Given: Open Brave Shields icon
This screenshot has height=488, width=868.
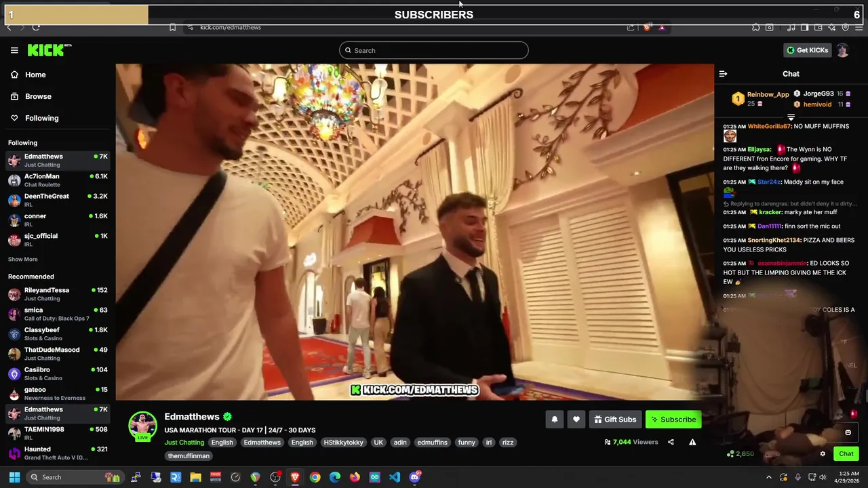Looking at the screenshot, I should (646, 27).
